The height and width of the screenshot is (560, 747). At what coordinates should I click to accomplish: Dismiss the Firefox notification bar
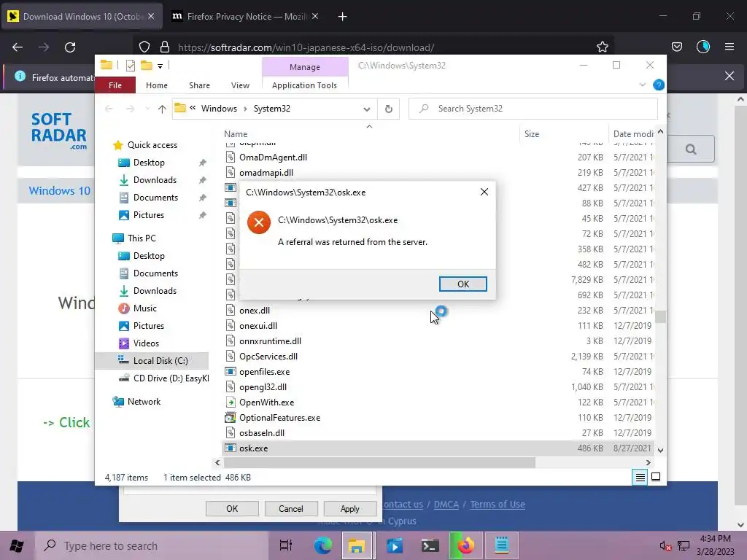[729, 76]
